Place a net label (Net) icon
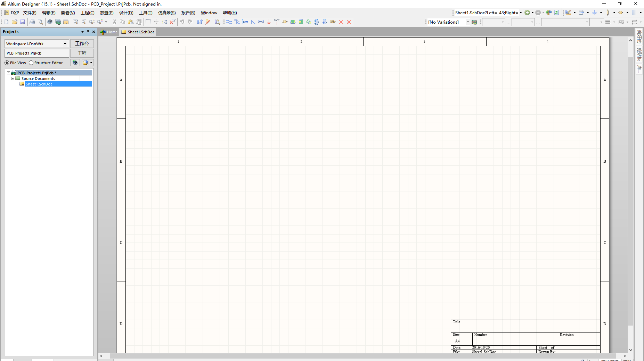The image size is (644, 361). pos(261,22)
